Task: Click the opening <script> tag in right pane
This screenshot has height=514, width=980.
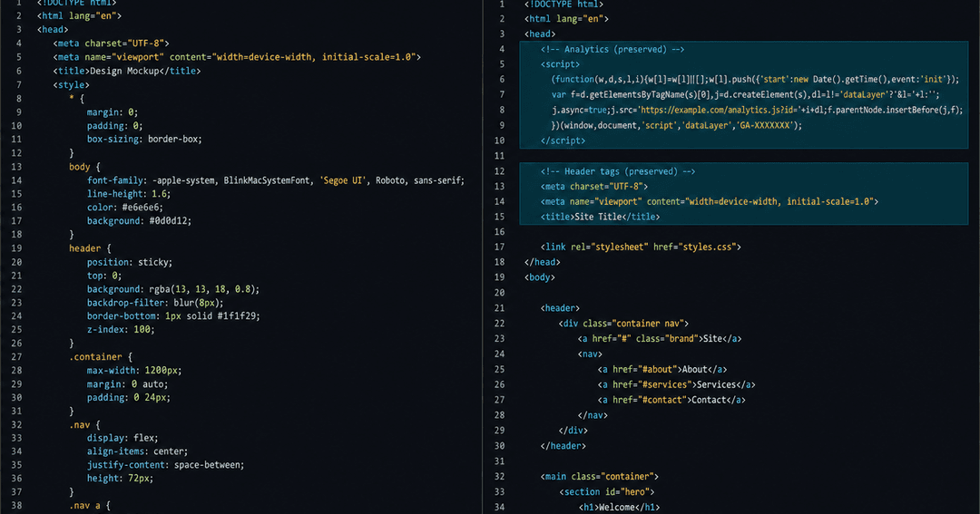Action: [x=560, y=63]
